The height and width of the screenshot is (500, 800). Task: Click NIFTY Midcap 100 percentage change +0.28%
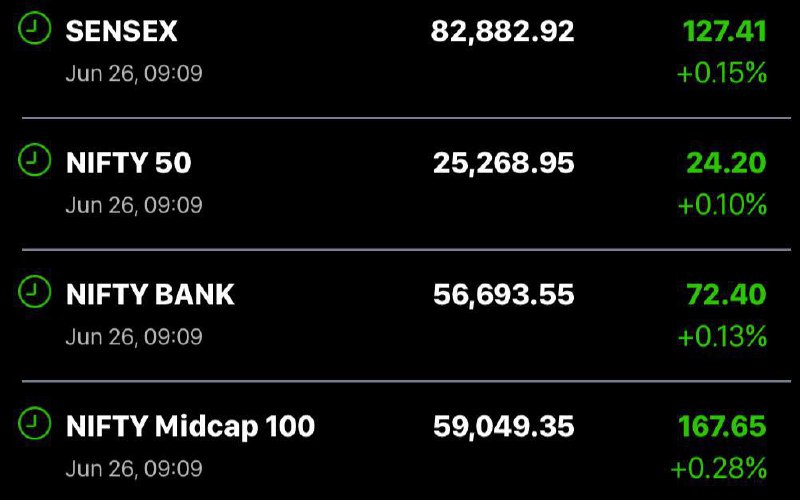point(719,468)
